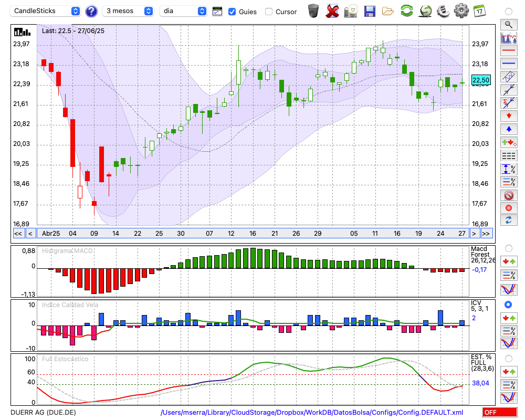Screen dimensions: 525x420
Task: Click the red record circle button
Action: point(509,208)
